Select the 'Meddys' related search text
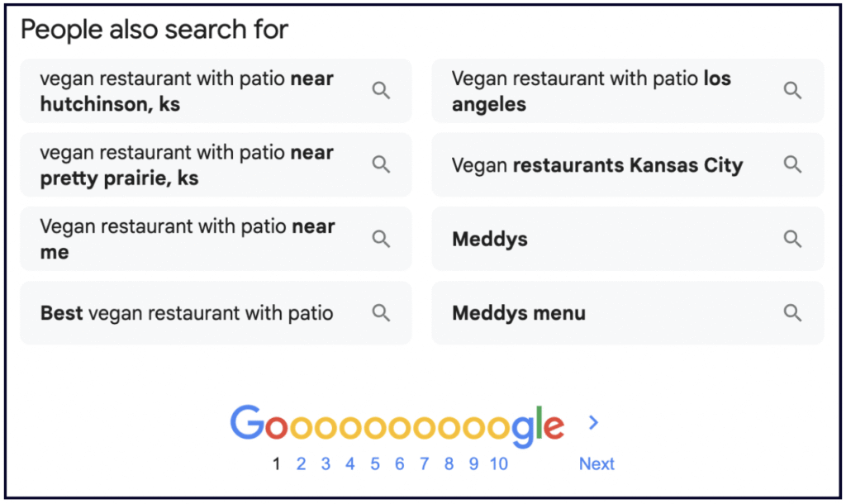Image resolution: width=846 pixels, height=504 pixels. (490, 240)
